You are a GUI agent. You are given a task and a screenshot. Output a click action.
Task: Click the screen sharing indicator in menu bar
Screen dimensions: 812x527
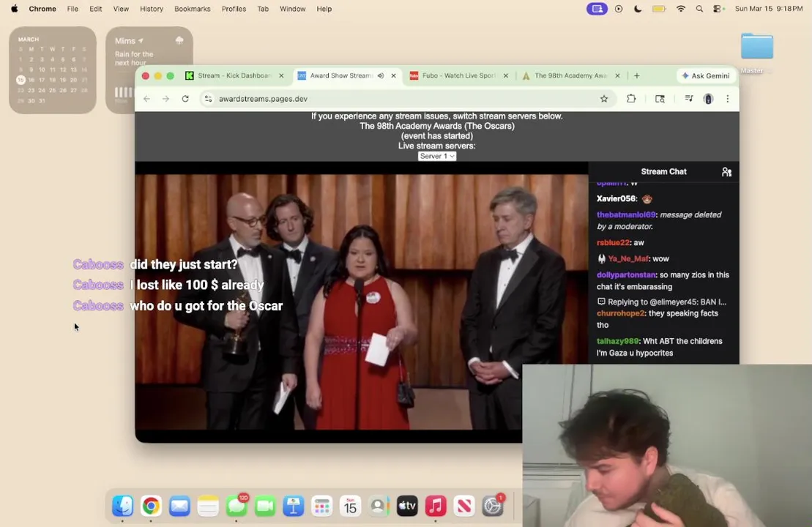pyautogui.click(x=597, y=9)
